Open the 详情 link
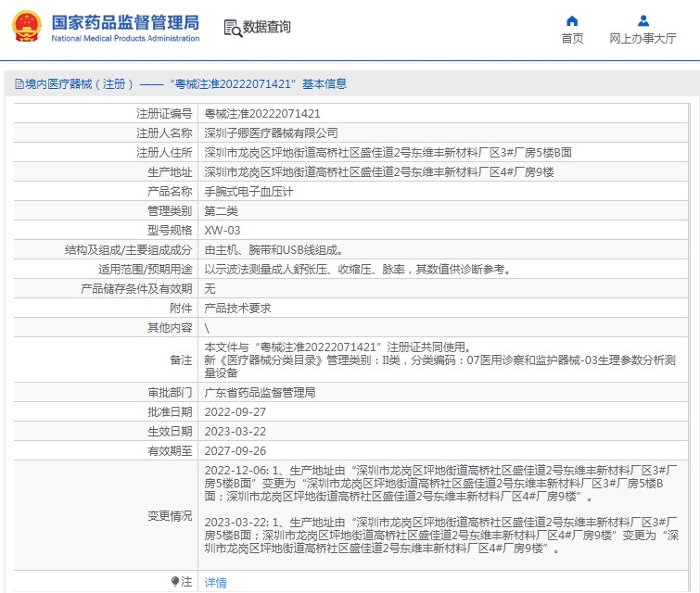The width and height of the screenshot is (700, 593). click(216, 582)
